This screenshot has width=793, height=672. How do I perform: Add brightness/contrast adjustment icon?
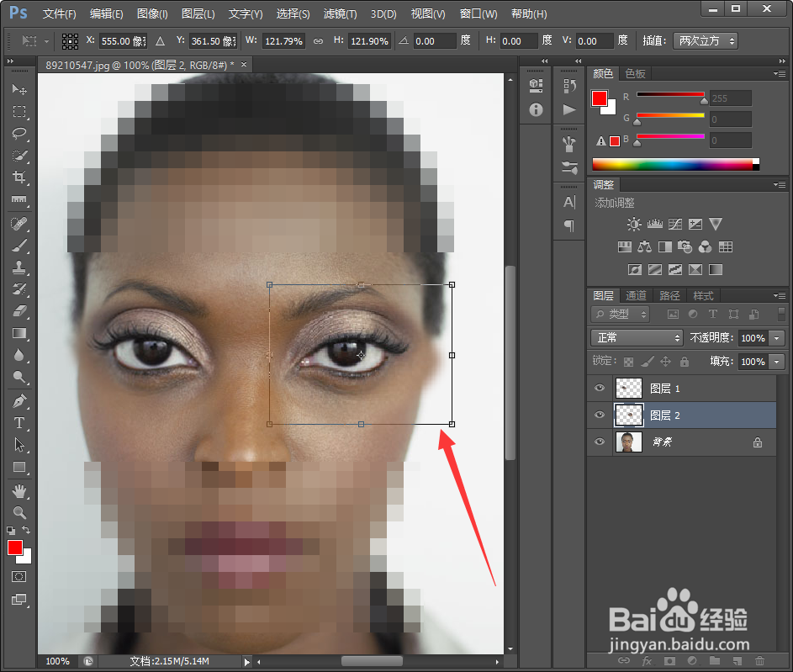[x=634, y=224]
